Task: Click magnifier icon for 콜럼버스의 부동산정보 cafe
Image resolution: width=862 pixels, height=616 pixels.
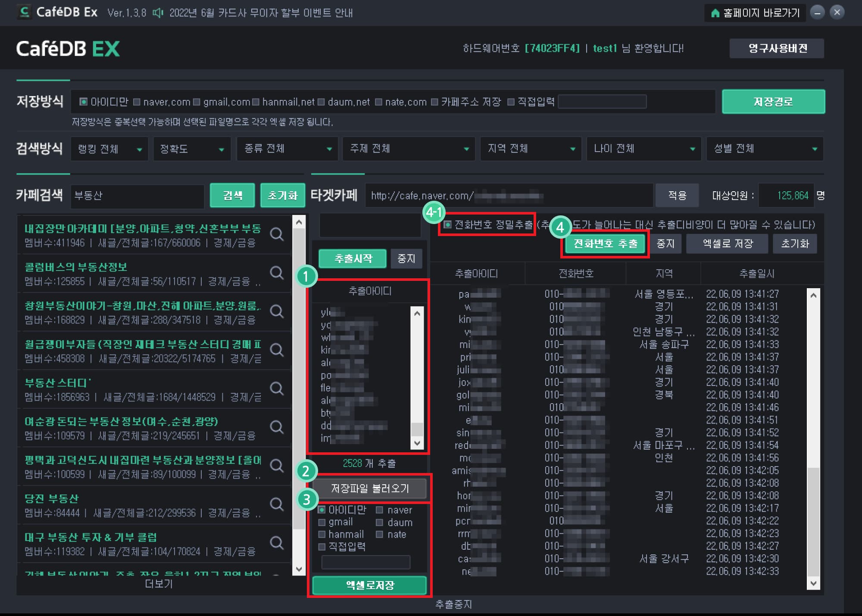Action: [277, 273]
